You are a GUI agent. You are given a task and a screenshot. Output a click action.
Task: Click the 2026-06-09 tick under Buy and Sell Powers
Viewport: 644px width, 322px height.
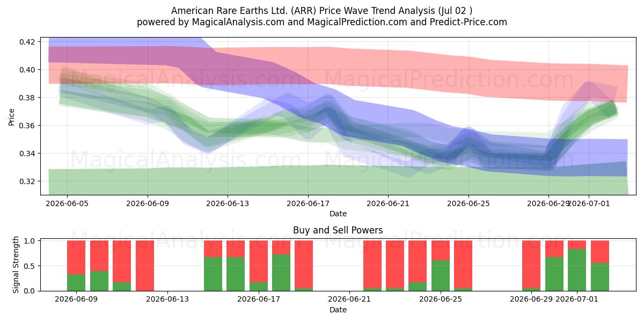tap(77, 299)
